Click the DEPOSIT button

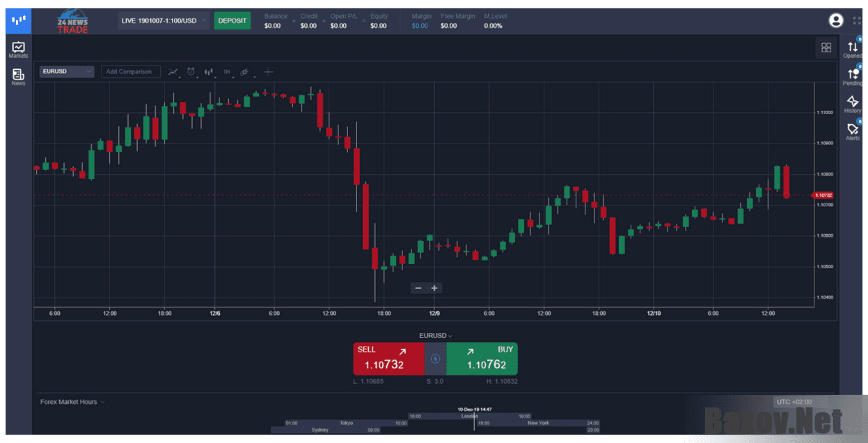[232, 20]
